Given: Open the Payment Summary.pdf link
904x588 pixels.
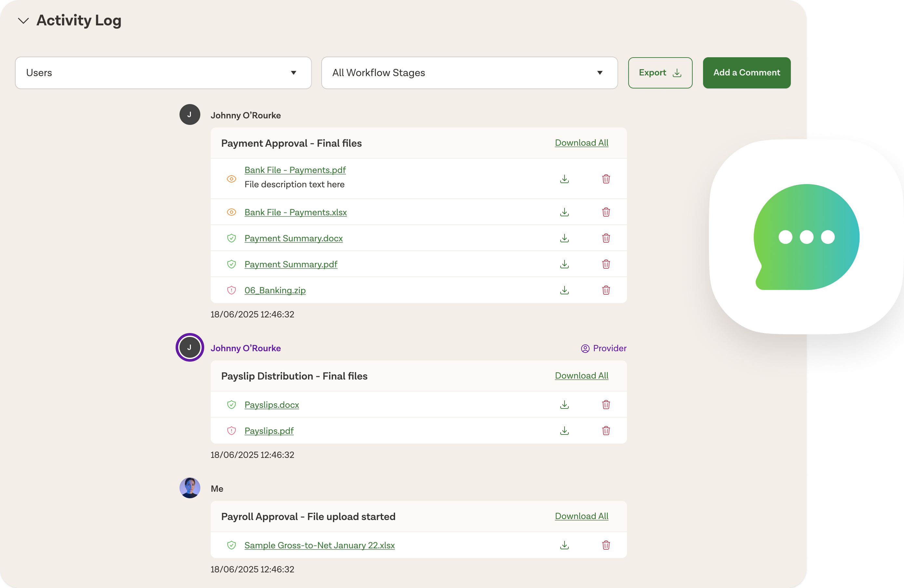Looking at the screenshot, I should point(291,264).
